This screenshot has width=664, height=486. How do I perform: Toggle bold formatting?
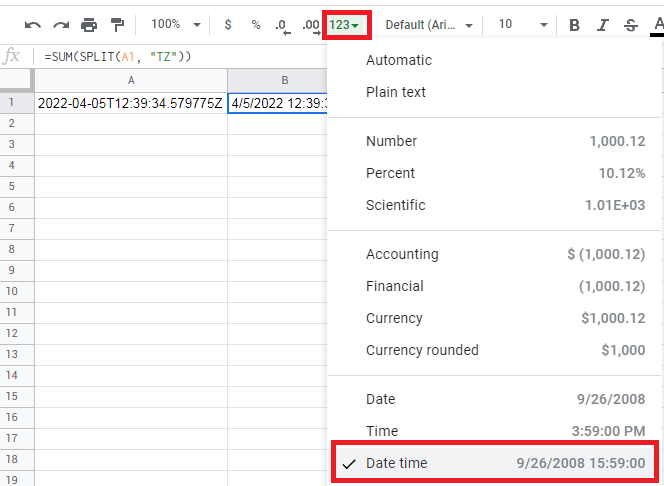point(575,25)
